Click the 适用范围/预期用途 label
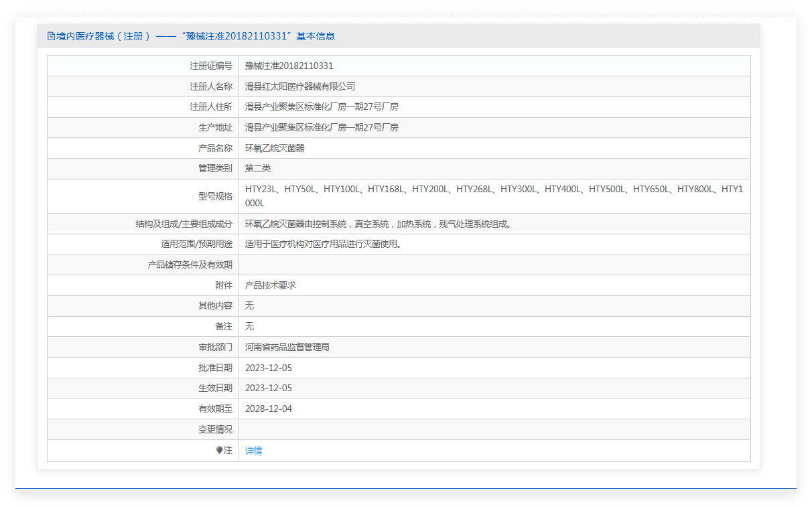 click(196, 244)
